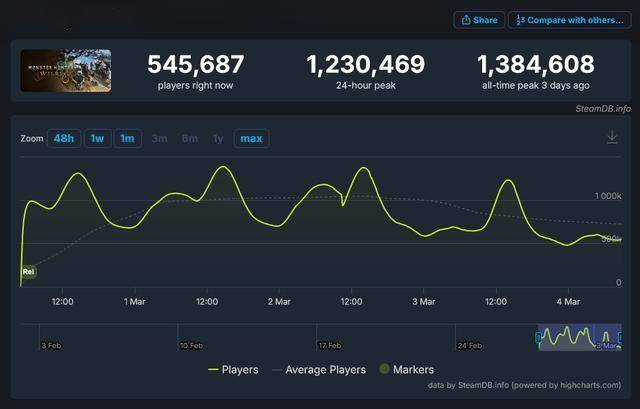Click the 545,687 players right now figure
This screenshot has width=640, height=409.
click(196, 64)
